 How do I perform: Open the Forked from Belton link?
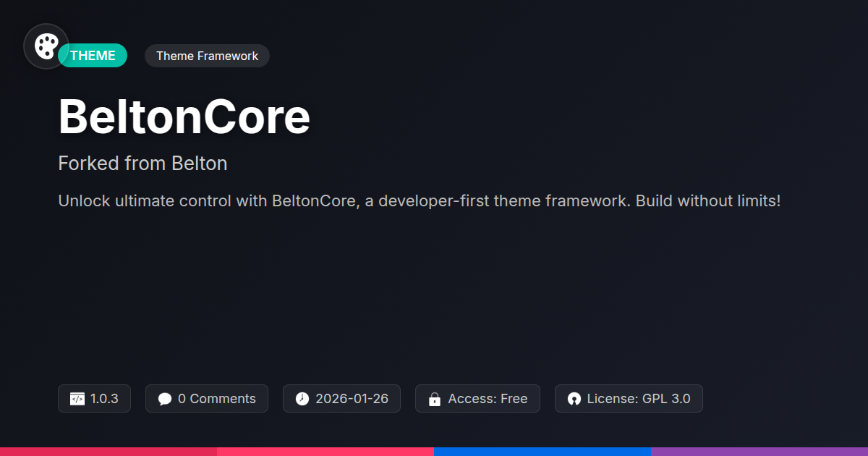coord(142,164)
